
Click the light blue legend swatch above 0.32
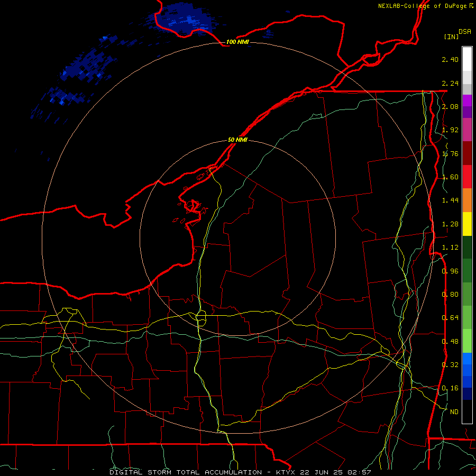467,359
